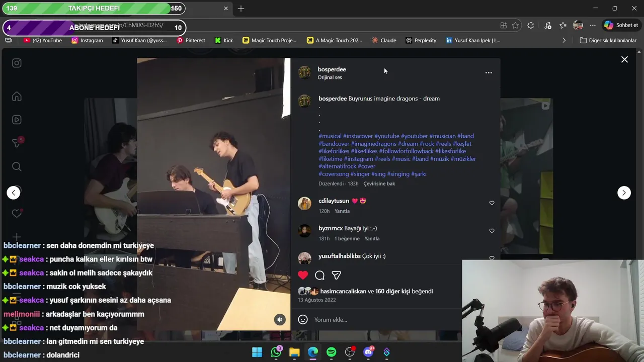Open a new browser tab
The width and height of the screenshot is (644, 362).
(241, 9)
